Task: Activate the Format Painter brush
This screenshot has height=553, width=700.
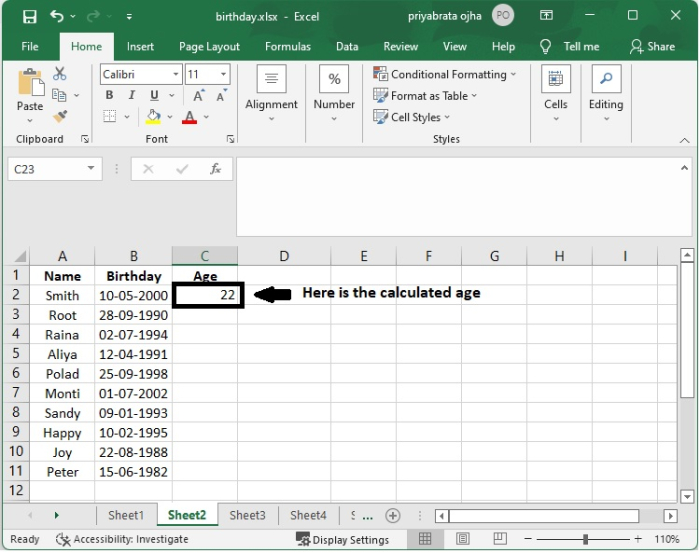Action: point(60,116)
